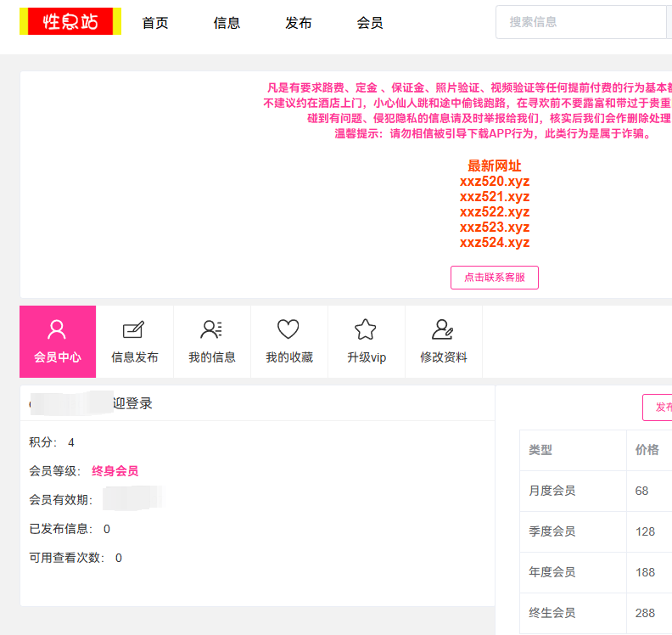
Task: Switch to the 我的信息 tab label
Action: point(212,357)
